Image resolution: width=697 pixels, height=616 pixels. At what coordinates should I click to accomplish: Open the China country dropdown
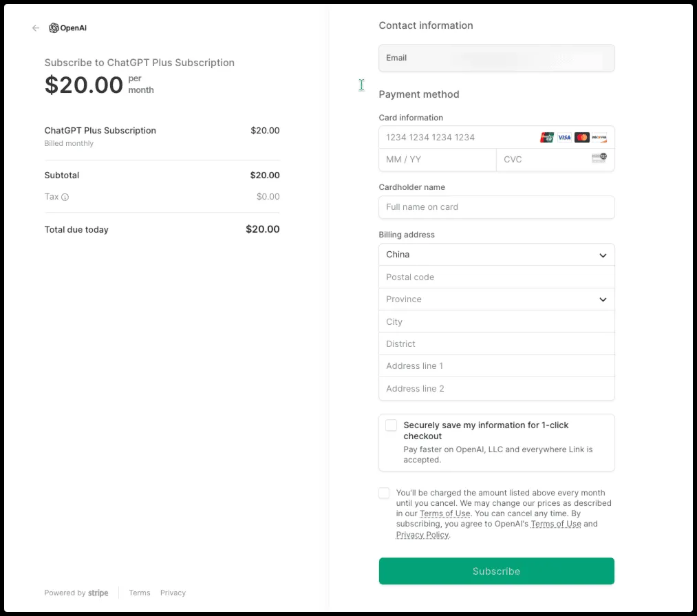tap(496, 255)
